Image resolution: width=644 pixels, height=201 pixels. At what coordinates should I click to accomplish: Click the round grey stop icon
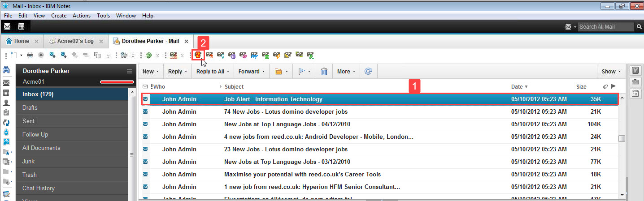[41, 55]
